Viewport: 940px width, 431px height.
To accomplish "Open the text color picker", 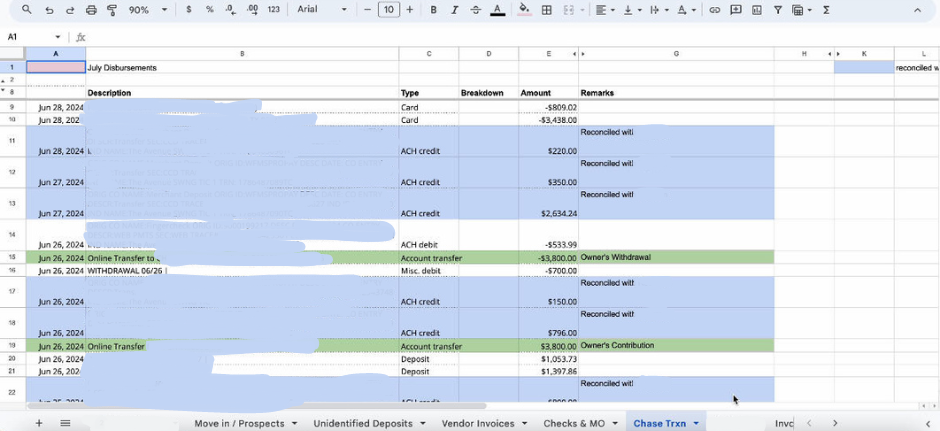I will [x=497, y=10].
